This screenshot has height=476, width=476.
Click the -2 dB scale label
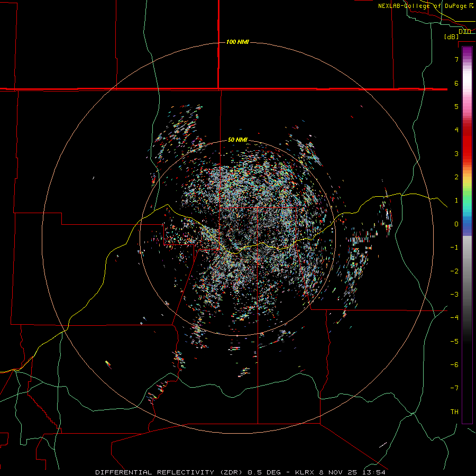454,271
